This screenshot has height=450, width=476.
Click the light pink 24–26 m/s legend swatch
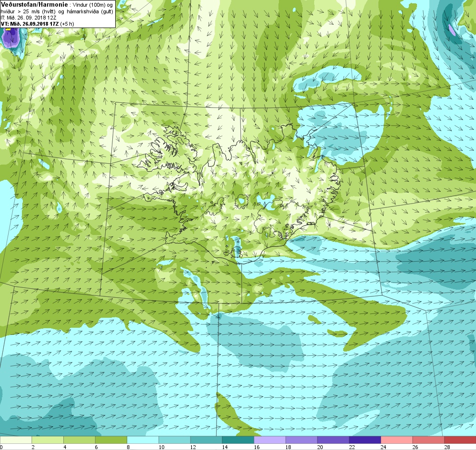397,440
